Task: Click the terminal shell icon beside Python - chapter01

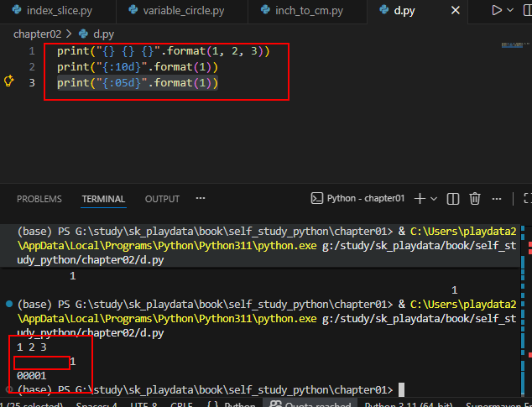Action: coord(317,198)
